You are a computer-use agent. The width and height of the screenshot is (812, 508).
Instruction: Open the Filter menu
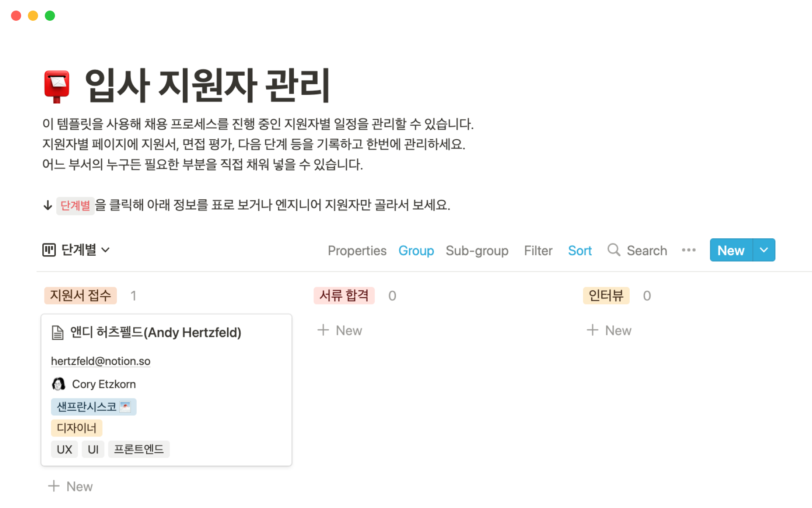click(x=538, y=251)
